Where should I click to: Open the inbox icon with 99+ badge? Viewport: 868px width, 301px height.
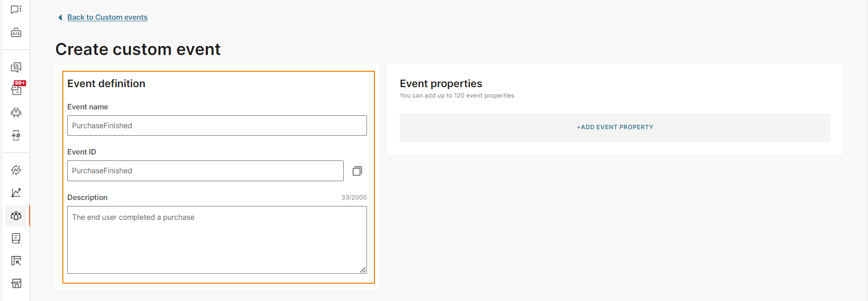(x=17, y=89)
